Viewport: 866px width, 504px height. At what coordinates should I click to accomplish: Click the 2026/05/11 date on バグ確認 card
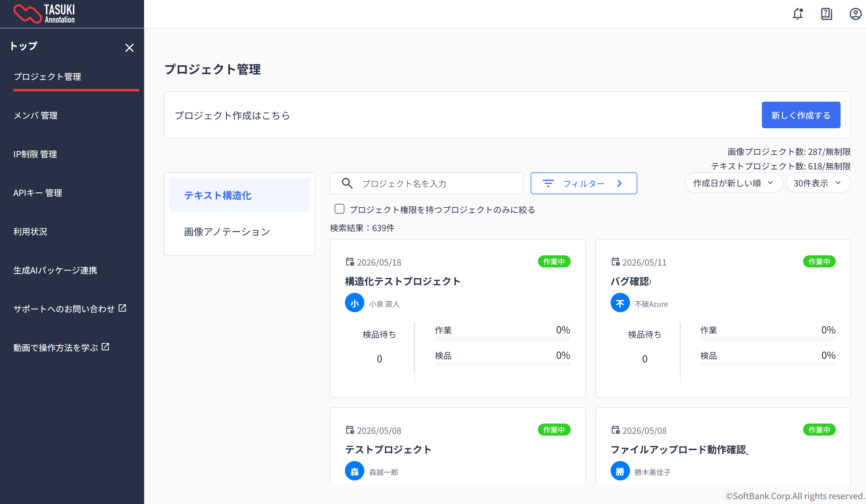(x=644, y=263)
